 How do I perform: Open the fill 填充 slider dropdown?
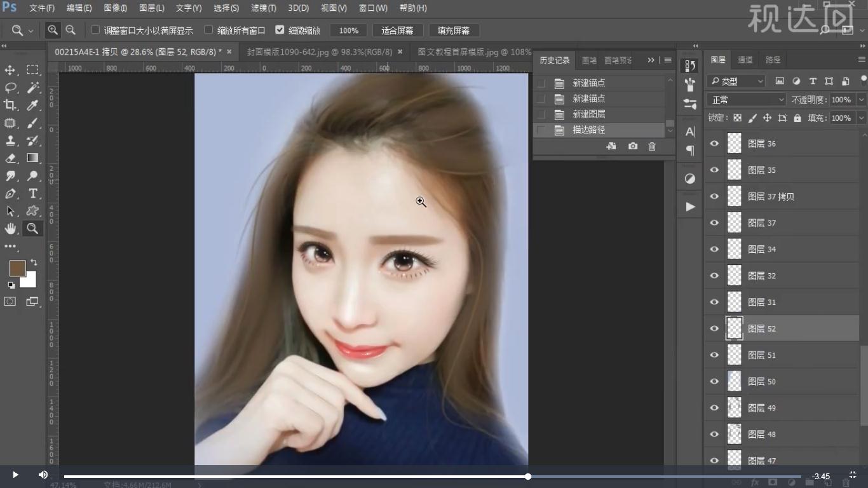click(x=862, y=118)
